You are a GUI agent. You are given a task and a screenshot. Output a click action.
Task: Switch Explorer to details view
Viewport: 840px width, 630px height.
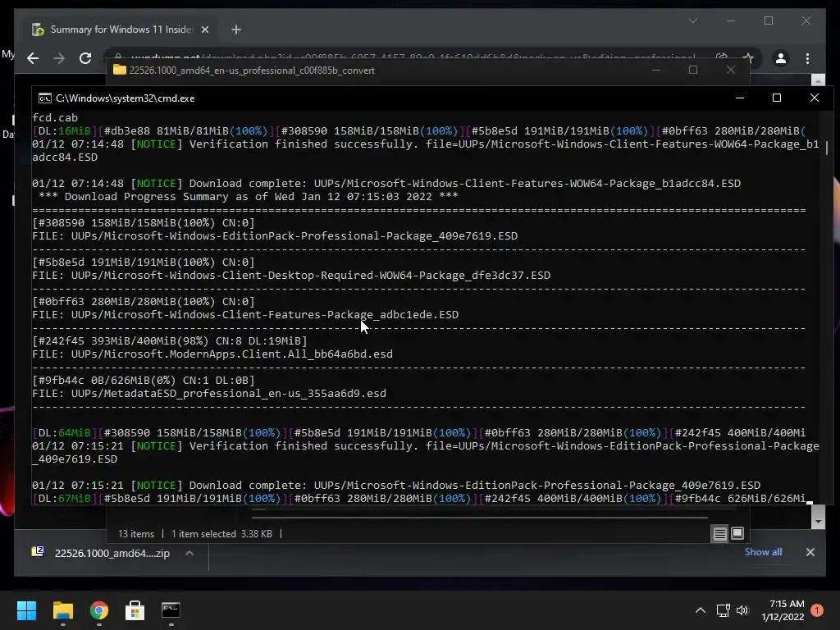[720, 533]
